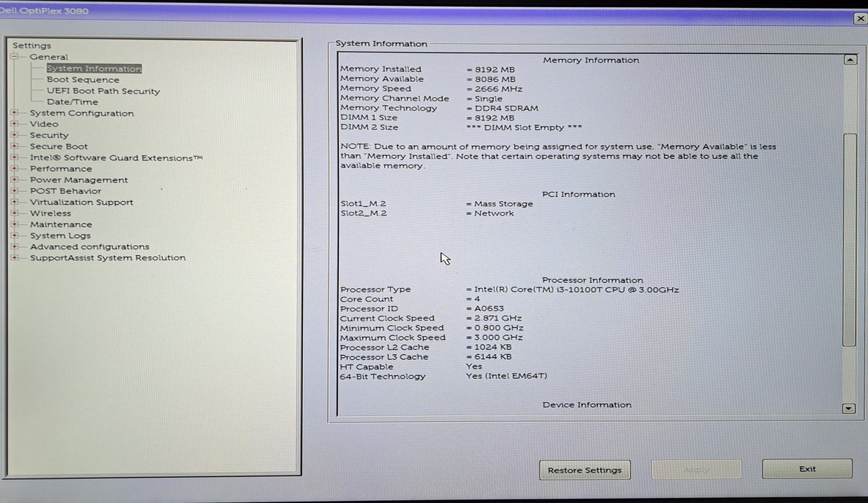The height and width of the screenshot is (503, 868).
Task: Click the Device Information heading
Action: [587, 405]
